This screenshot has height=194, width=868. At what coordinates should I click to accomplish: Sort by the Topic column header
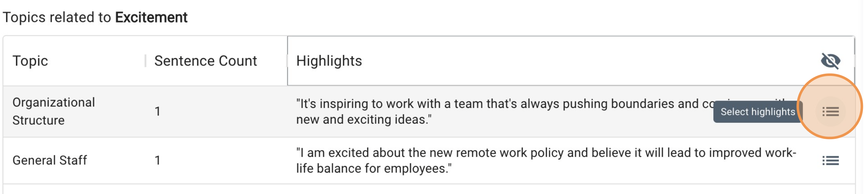[x=30, y=61]
